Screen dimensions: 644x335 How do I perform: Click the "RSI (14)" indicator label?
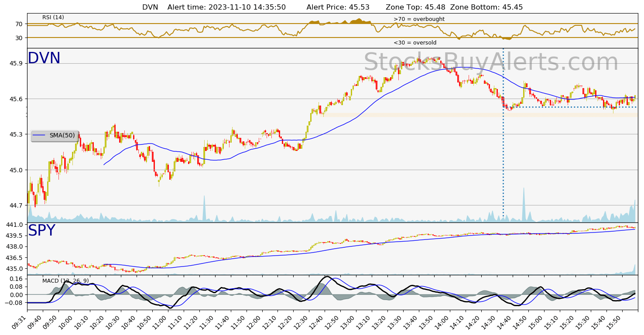(x=53, y=17)
